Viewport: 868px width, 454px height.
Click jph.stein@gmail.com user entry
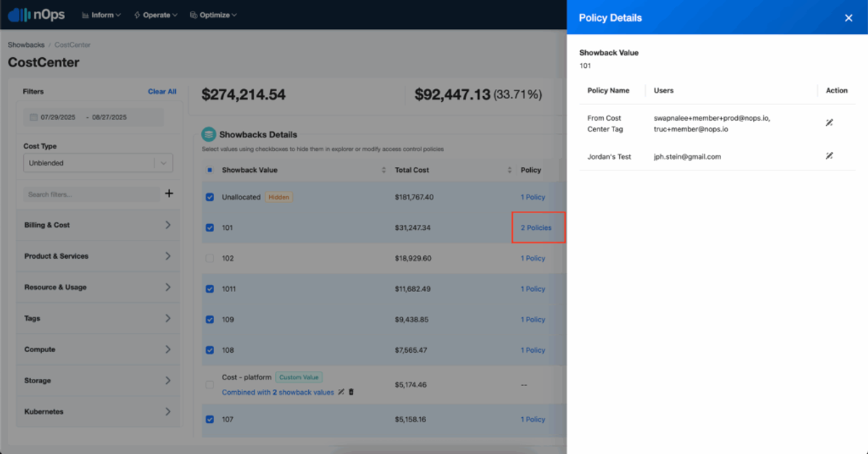pyautogui.click(x=687, y=156)
